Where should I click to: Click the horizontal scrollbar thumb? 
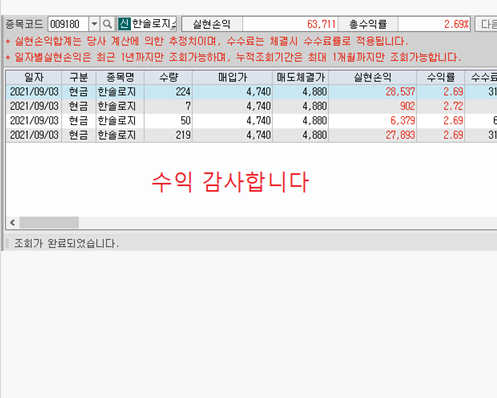click(x=49, y=222)
